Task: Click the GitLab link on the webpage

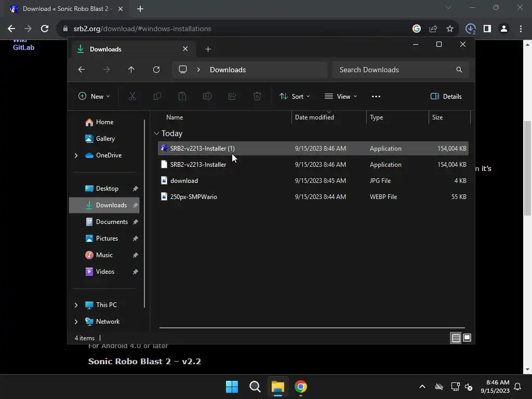Action: (23, 47)
